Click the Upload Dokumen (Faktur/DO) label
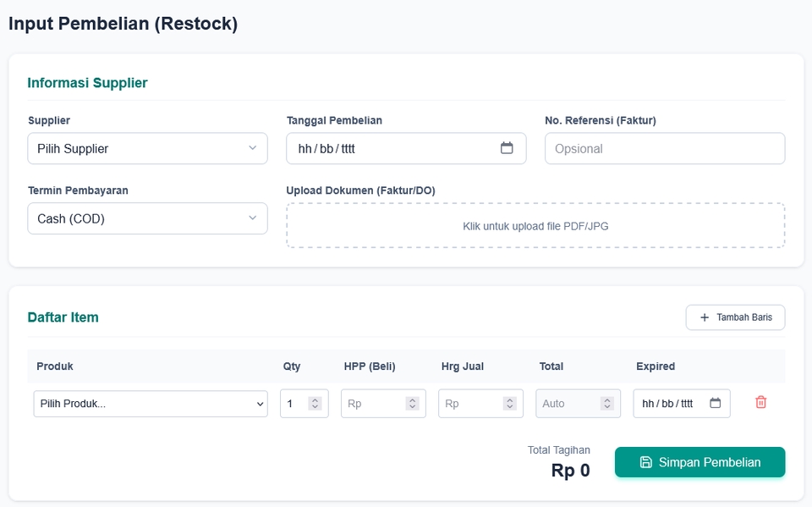Viewport: 812px width, 507px height. point(360,190)
